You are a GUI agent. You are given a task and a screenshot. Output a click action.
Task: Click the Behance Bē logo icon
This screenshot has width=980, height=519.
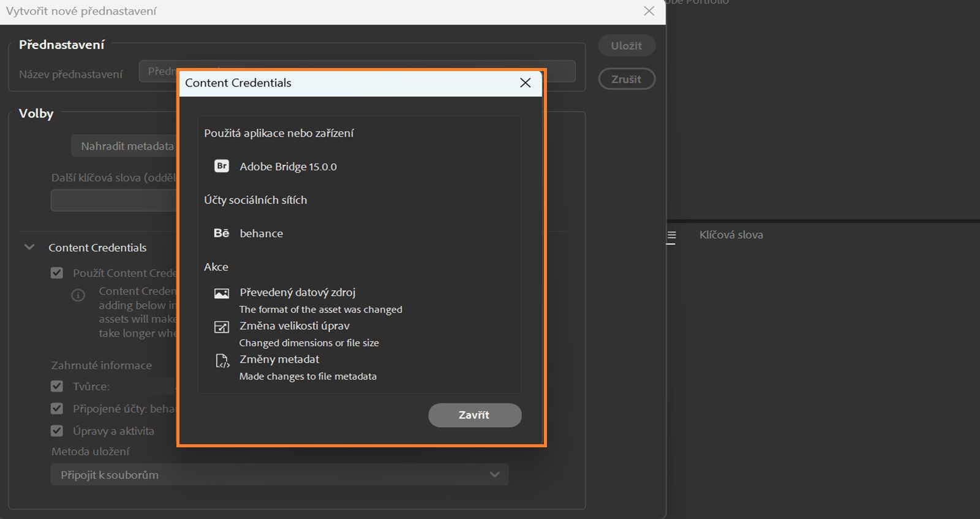221,233
